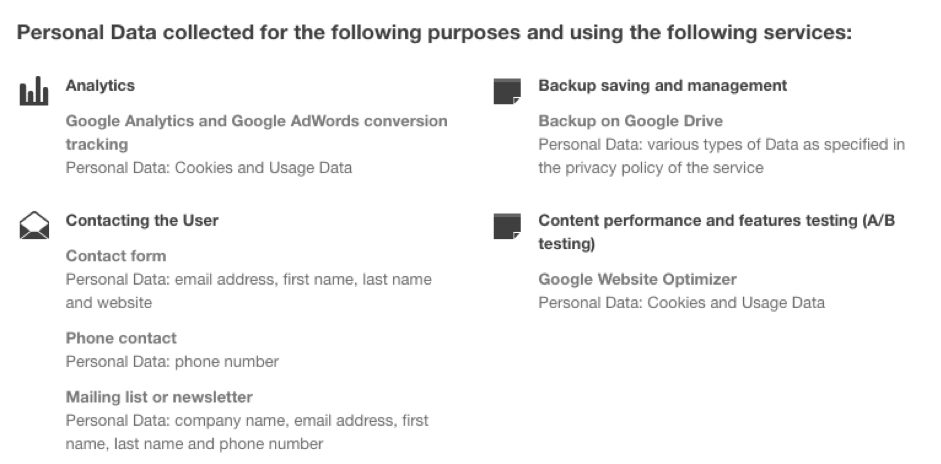Open Google Analytics and AdWords conversion tracking
The width and height of the screenshot is (941, 464).
[x=256, y=133]
